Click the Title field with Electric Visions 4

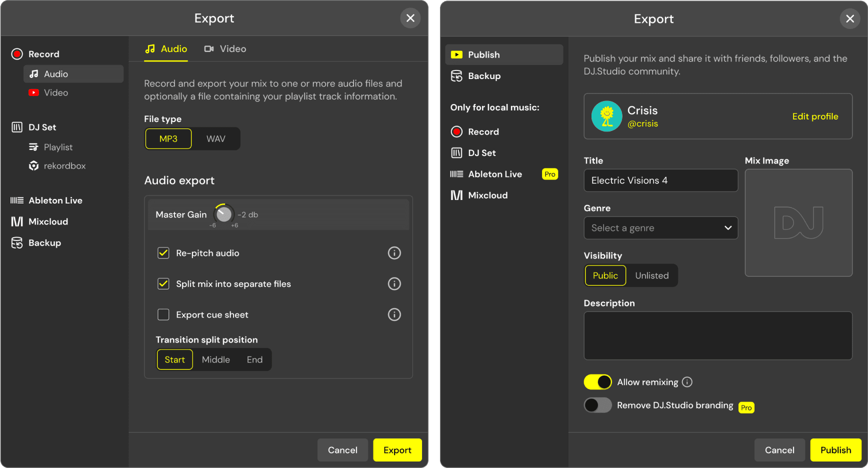click(x=661, y=180)
